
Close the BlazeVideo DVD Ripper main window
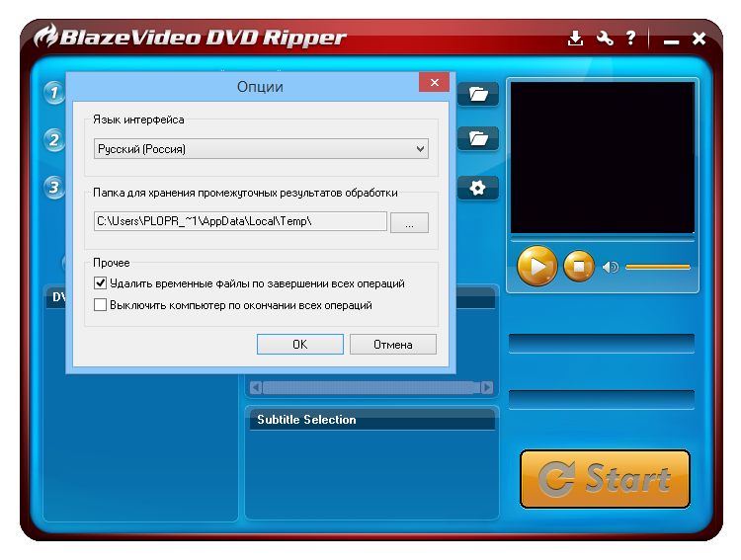(x=699, y=39)
